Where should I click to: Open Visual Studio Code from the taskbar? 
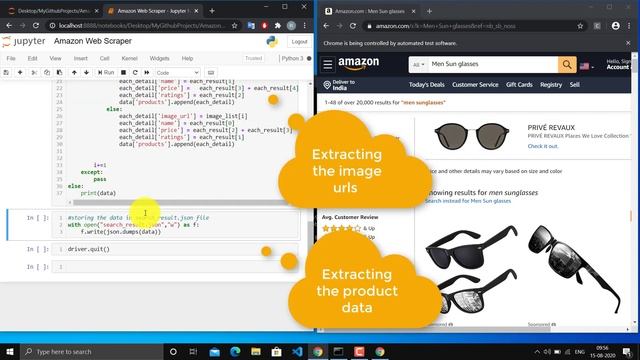pos(297,351)
